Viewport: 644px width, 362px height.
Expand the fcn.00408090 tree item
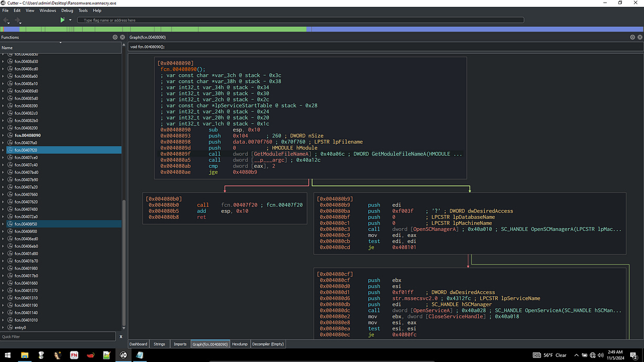coord(3,135)
